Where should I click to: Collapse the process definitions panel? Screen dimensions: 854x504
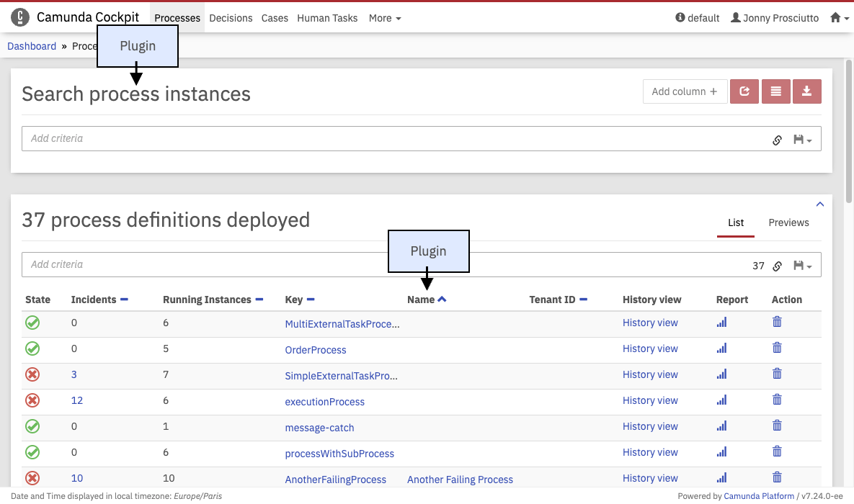(x=819, y=204)
